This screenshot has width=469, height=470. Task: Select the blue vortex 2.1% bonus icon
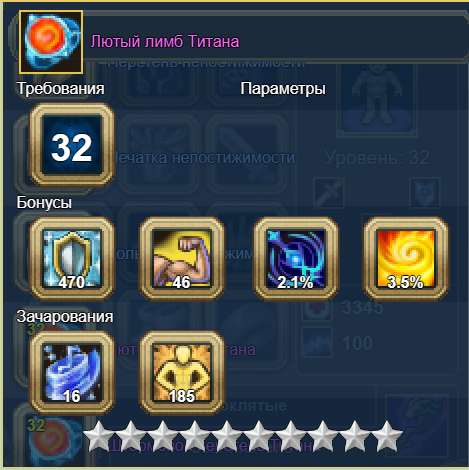click(296, 259)
